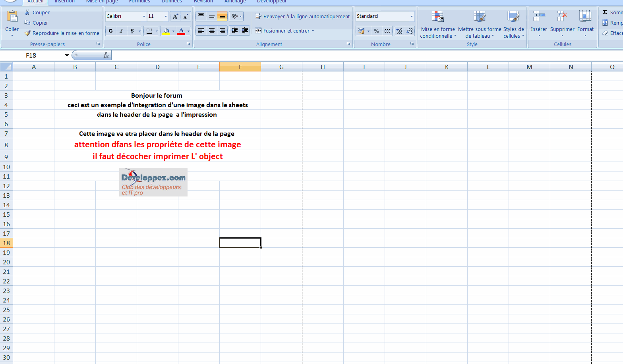
Task: Switch to Données tab
Action: pos(172,2)
